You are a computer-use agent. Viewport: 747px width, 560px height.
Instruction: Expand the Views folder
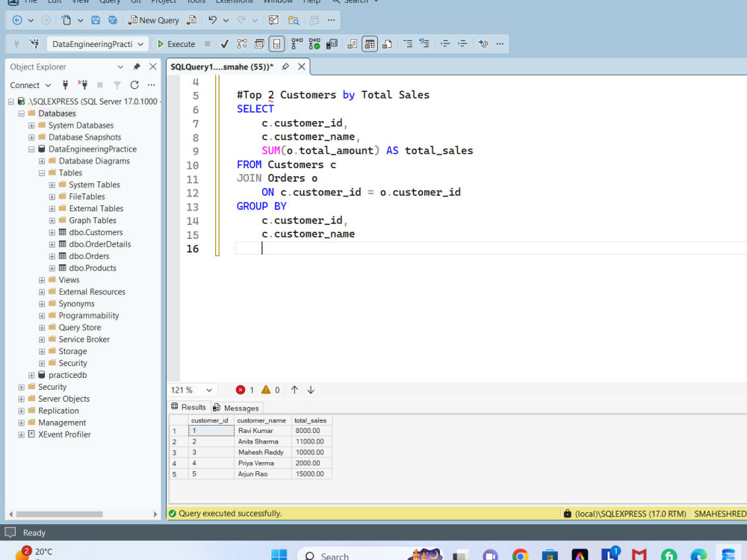(x=42, y=280)
